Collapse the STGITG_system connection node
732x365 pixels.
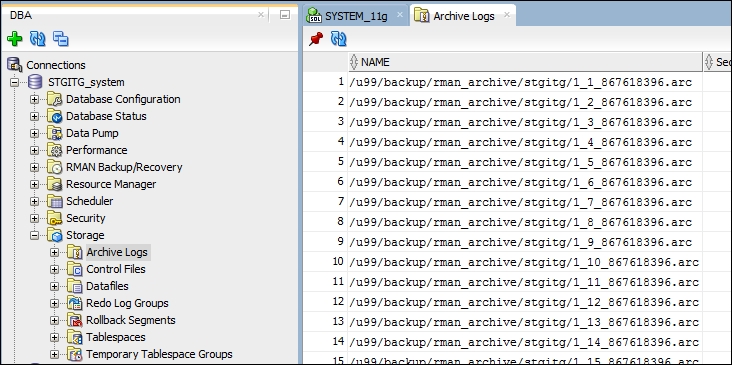click(x=14, y=83)
